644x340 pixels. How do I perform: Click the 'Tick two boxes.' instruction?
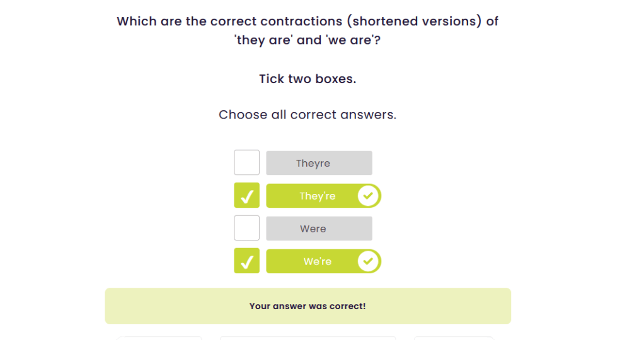[x=308, y=79]
